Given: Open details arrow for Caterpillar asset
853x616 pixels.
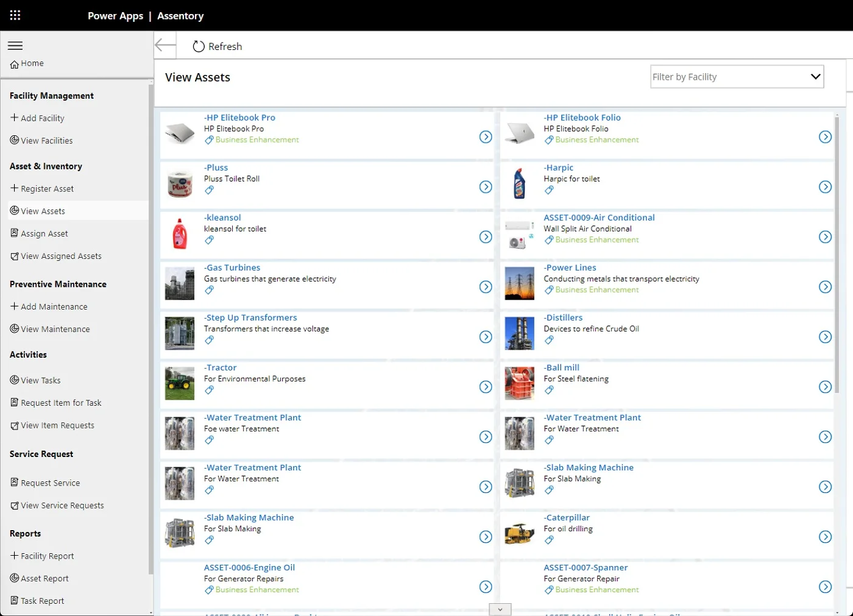Looking at the screenshot, I should click(x=825, y=537).
